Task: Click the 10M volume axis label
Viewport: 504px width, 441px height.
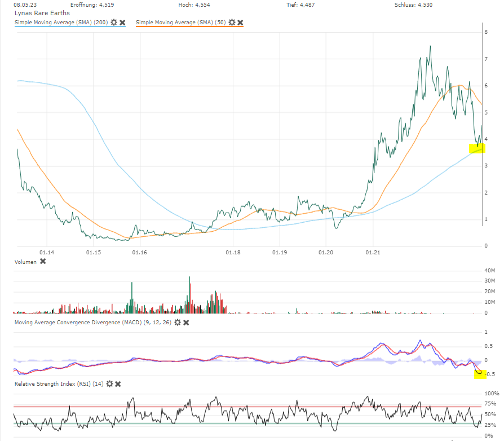Action: (489, 302)
